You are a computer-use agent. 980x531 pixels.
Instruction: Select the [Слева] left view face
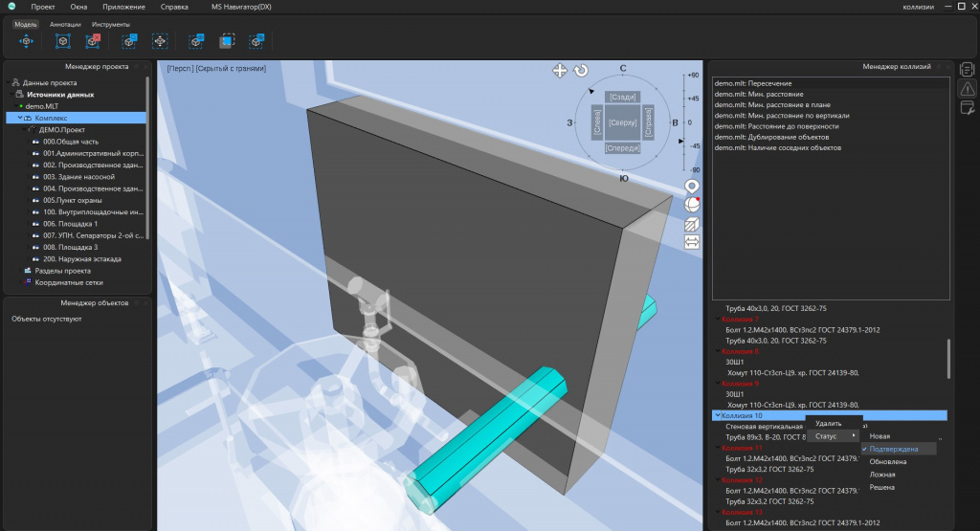coord(597,122)
